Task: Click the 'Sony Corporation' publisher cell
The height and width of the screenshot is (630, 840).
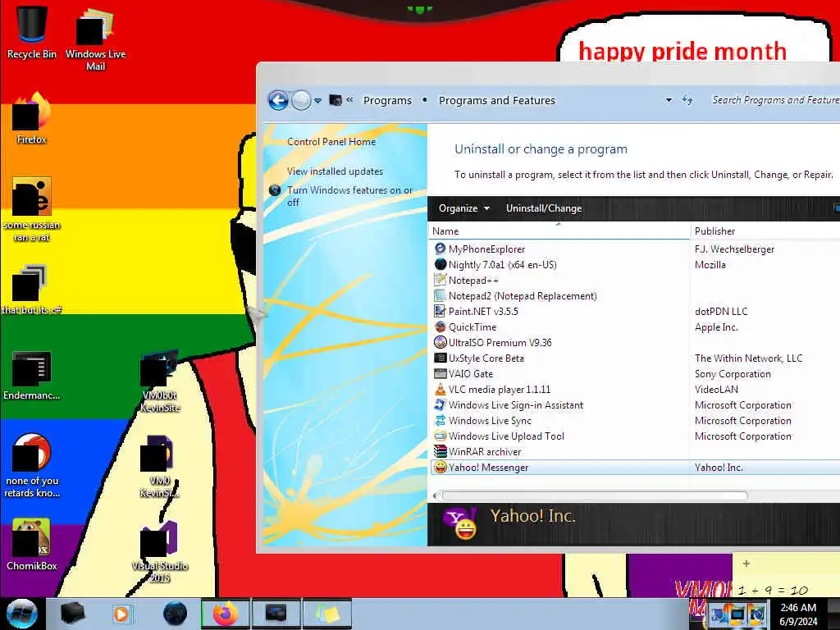Action: (733, 373)
